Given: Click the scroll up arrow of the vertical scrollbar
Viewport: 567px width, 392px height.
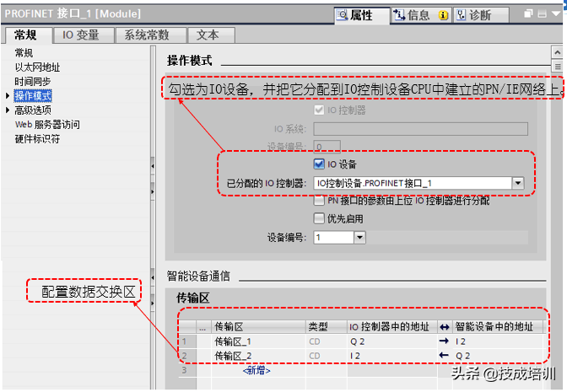Looking at the screenshot, I should (557, 53).
